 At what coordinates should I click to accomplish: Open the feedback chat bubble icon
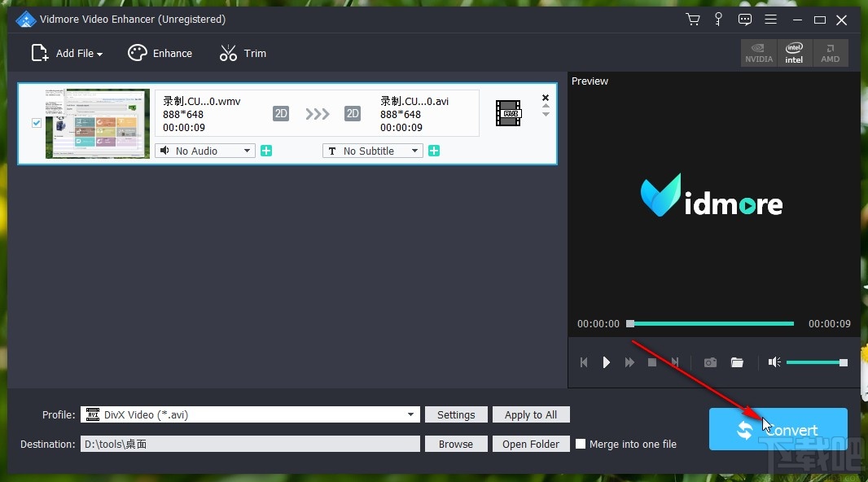744,20
